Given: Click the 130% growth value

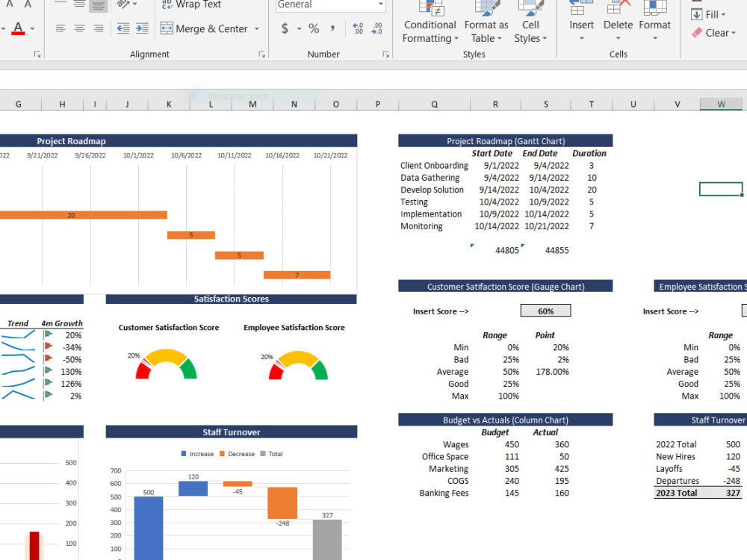Looking at the screenshot, I should click(x=71, y=371).
